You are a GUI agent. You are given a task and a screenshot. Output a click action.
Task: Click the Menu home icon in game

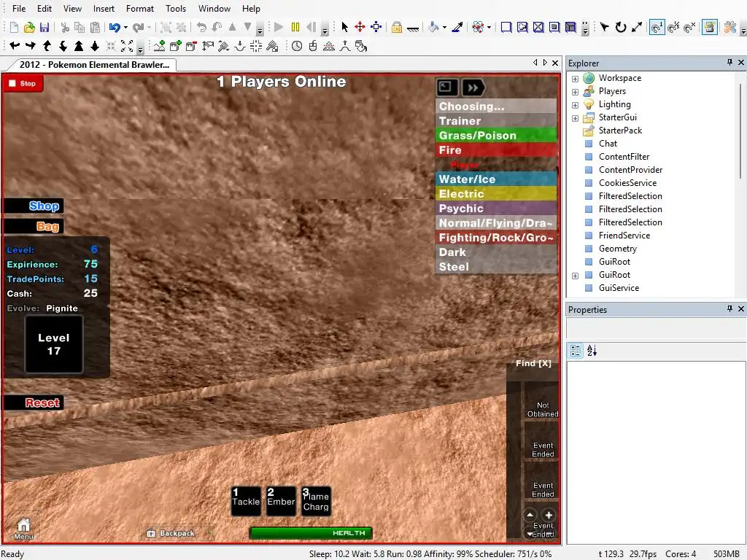(23, 529)
